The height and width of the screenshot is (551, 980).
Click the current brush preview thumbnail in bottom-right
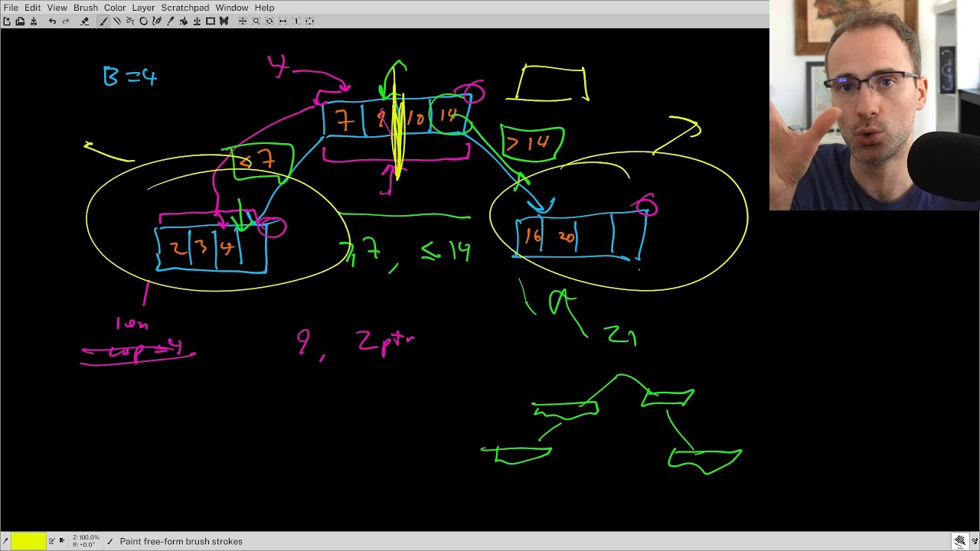[960, 541]
